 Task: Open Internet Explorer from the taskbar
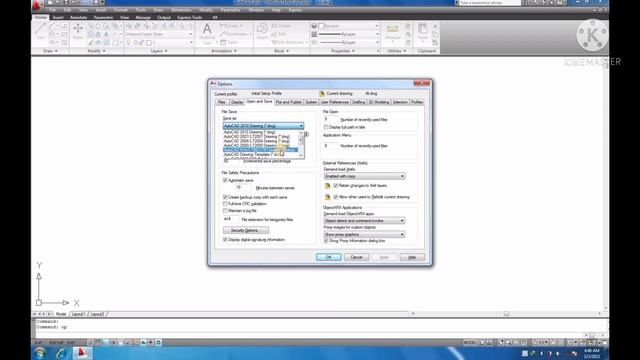click(x=61, y=353)
